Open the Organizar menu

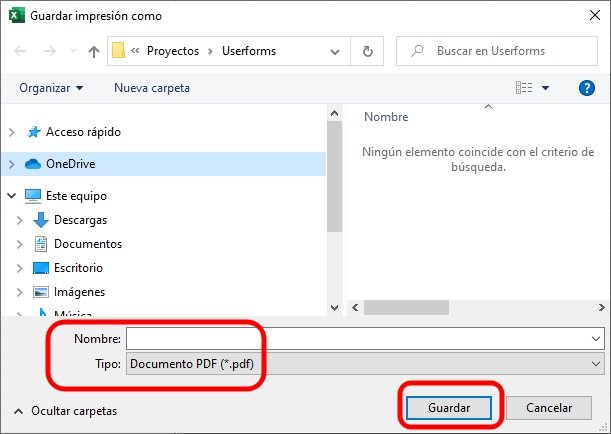pyautogui.click(x=51, y=88)
